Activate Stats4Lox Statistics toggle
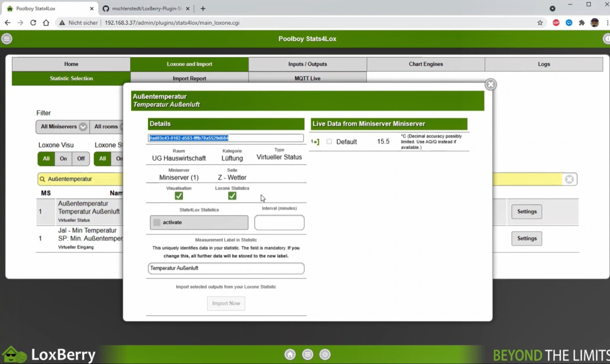This screenshot has width=610, height=364. click(x=199, y=223)
